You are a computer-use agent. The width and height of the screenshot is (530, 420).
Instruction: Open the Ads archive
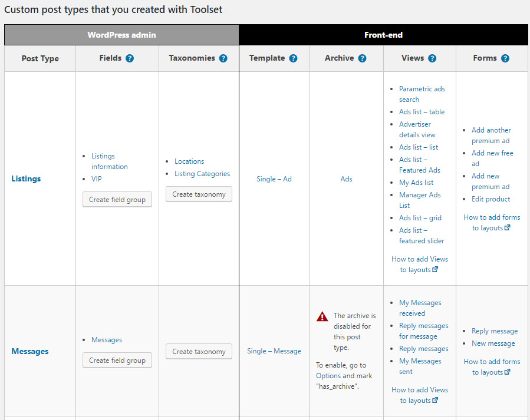coord(346,179)
